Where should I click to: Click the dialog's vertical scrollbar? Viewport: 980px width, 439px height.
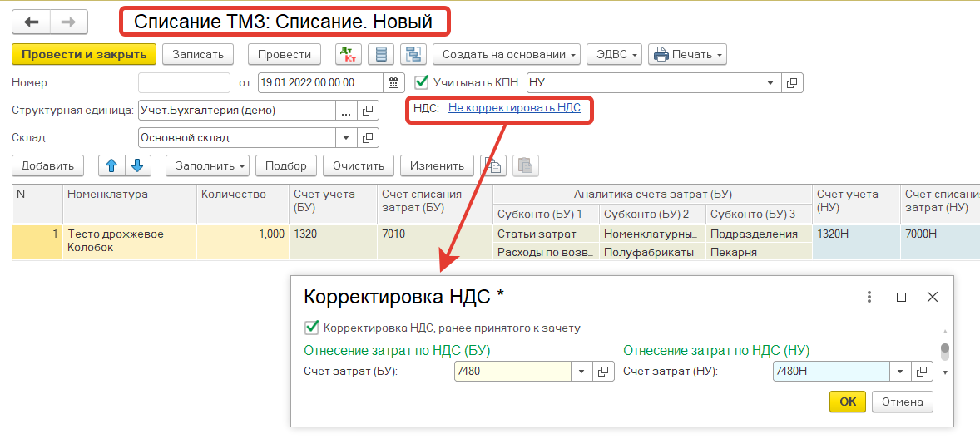click(944, 350)
